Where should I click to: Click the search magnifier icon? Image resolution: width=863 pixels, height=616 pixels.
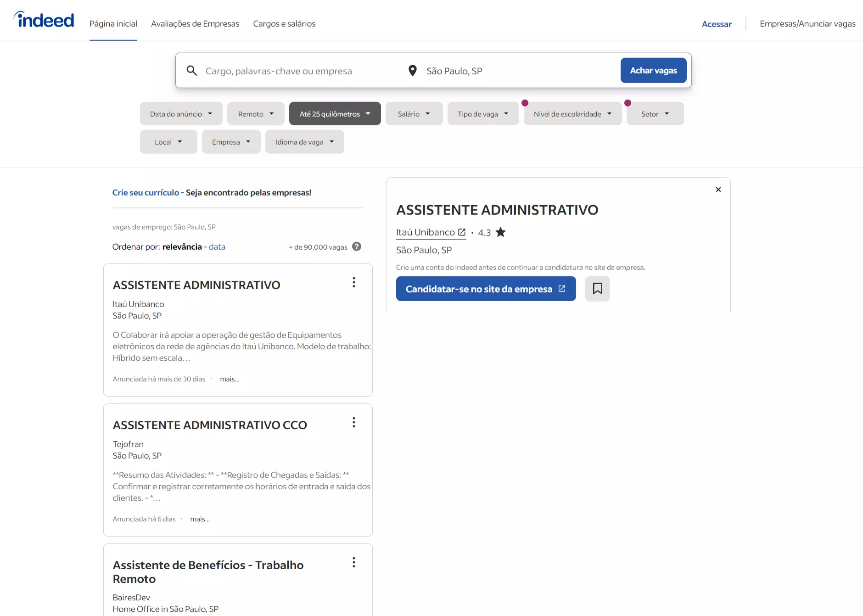(x=192, y=71)
